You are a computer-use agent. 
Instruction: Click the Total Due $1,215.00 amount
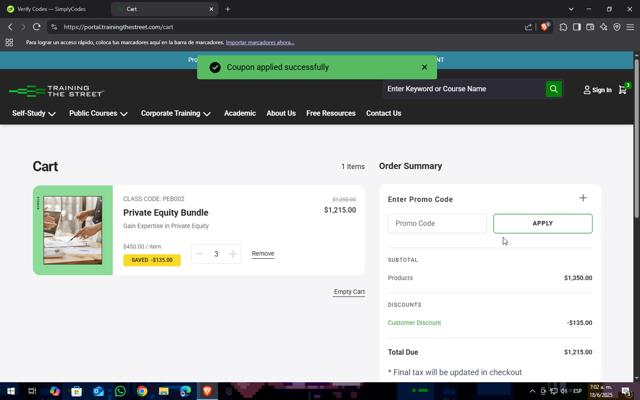pyautogui.click(x=578, y=352)
